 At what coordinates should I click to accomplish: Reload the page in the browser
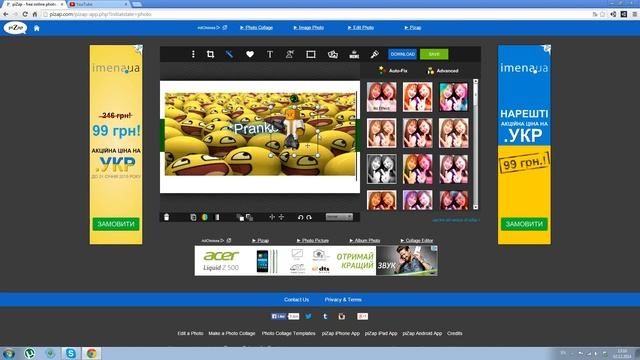(x=25, y=14)
